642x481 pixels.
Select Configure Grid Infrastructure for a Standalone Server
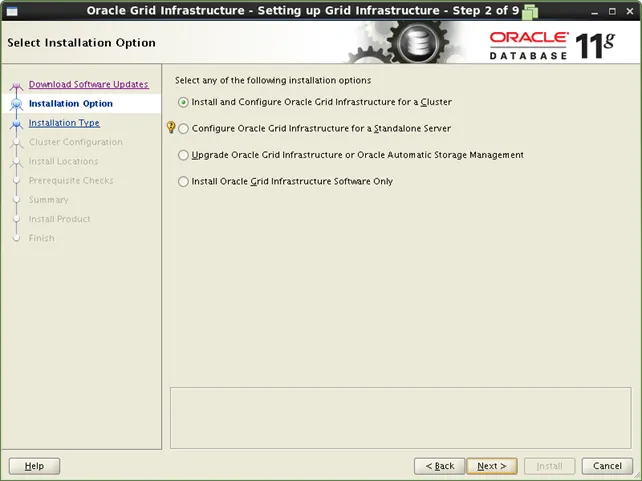tap(183, 129)
